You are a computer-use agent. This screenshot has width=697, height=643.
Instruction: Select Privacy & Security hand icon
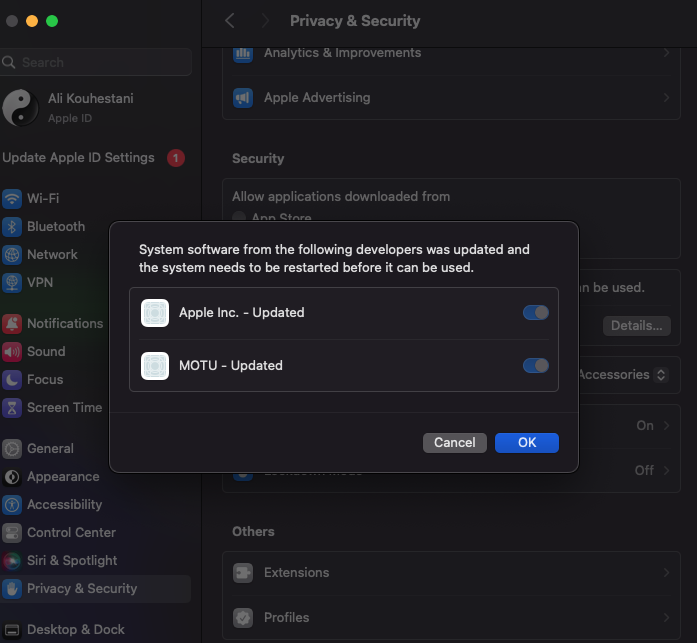pyautogui.click(x=12, y=589)
